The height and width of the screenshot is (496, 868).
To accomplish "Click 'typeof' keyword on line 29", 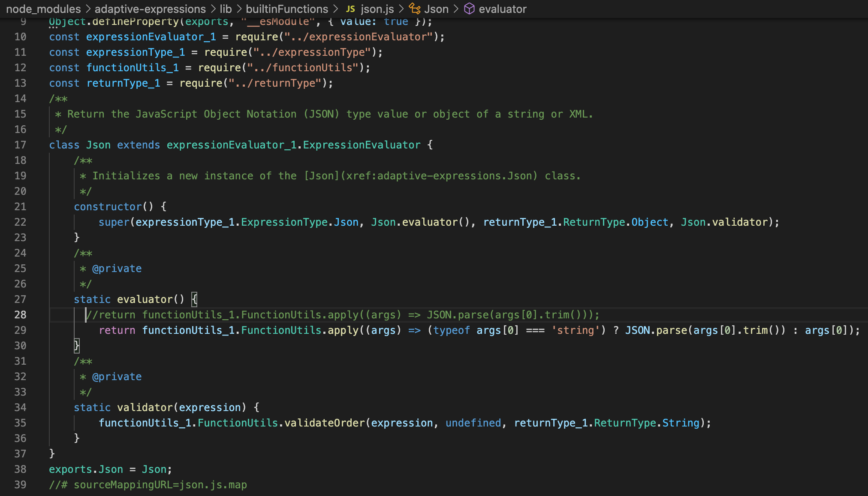I will [452, 330].
